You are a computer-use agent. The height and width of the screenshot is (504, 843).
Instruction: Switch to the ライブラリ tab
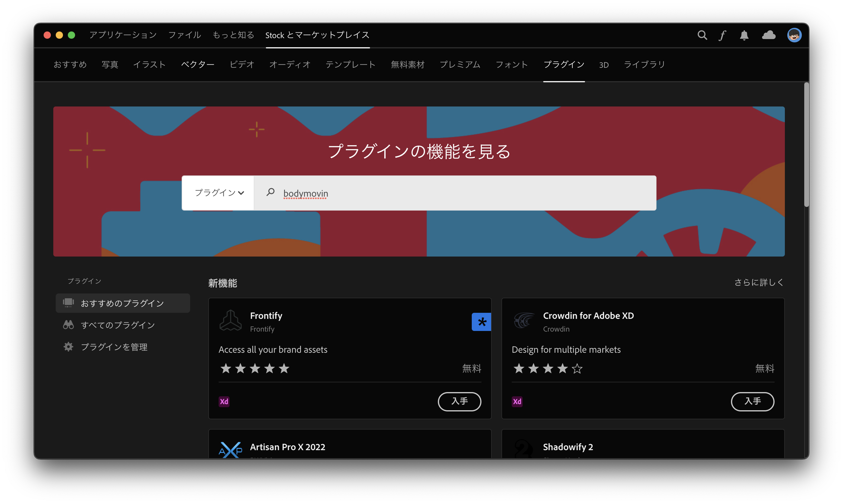[x=644, y=64]
